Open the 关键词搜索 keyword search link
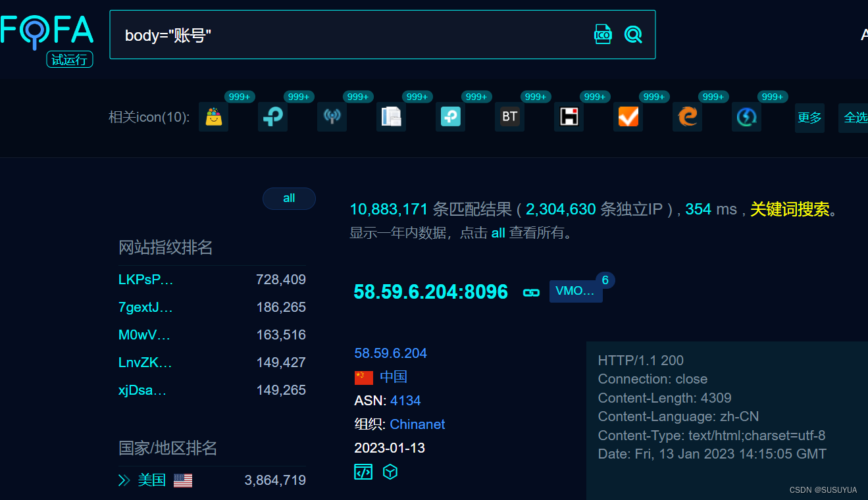The height and width of the screenshot is (500, 868). (x=790, y=209)
